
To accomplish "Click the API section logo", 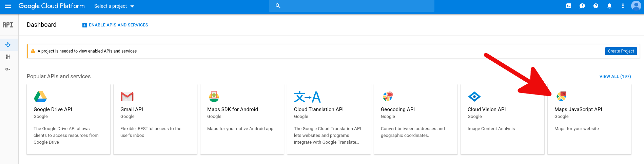I will [x=8, y=25].
